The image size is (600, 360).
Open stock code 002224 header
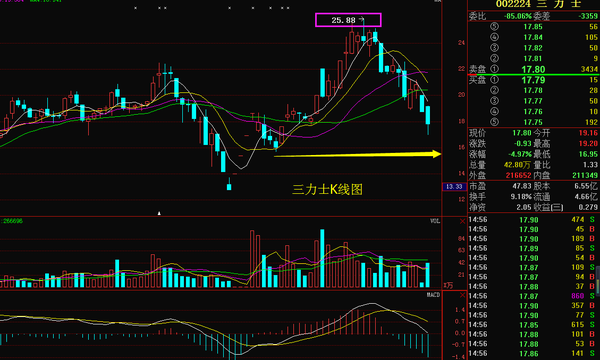click(x=513, y=4)
